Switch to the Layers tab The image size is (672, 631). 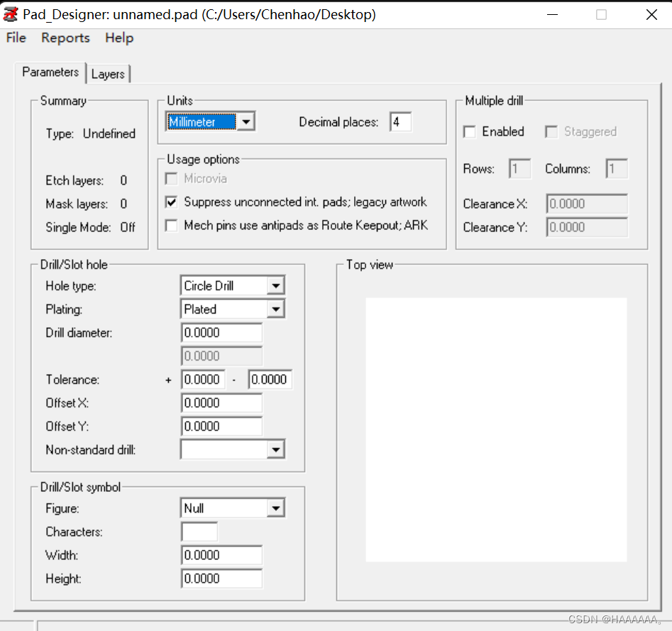click(108, 74)
